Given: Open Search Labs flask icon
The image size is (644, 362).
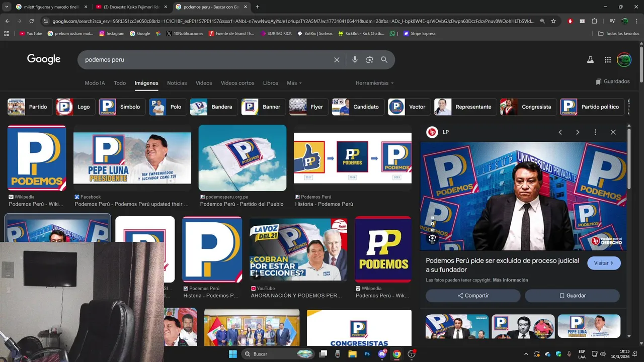Looking at the screenshot, I should [591, 60].
